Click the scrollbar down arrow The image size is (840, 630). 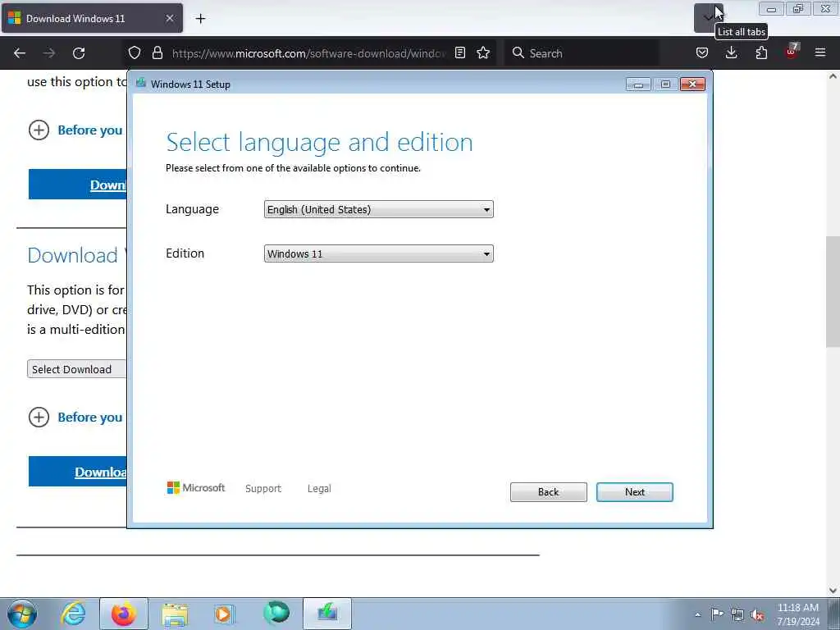click(833, 591)
